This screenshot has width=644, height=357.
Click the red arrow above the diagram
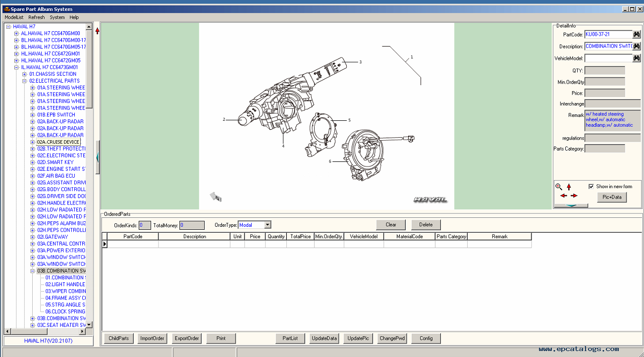[x=97, y=31]
